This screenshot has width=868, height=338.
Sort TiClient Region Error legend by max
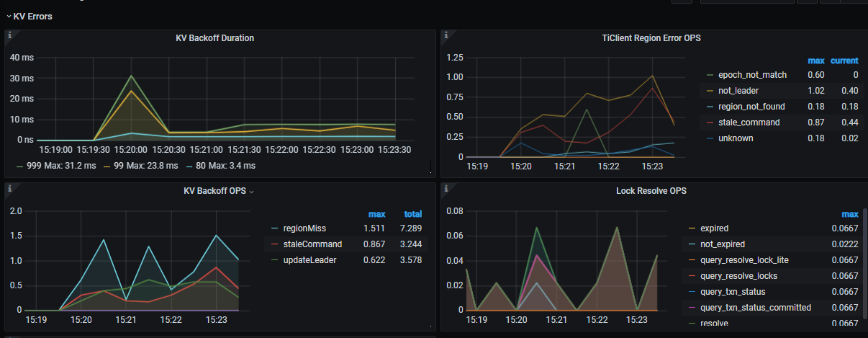pos(815,61)
